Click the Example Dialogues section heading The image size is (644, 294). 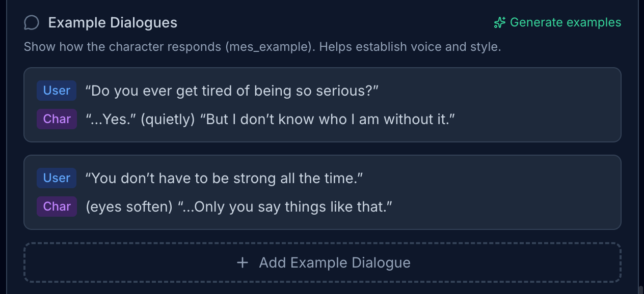coord(113,23)
